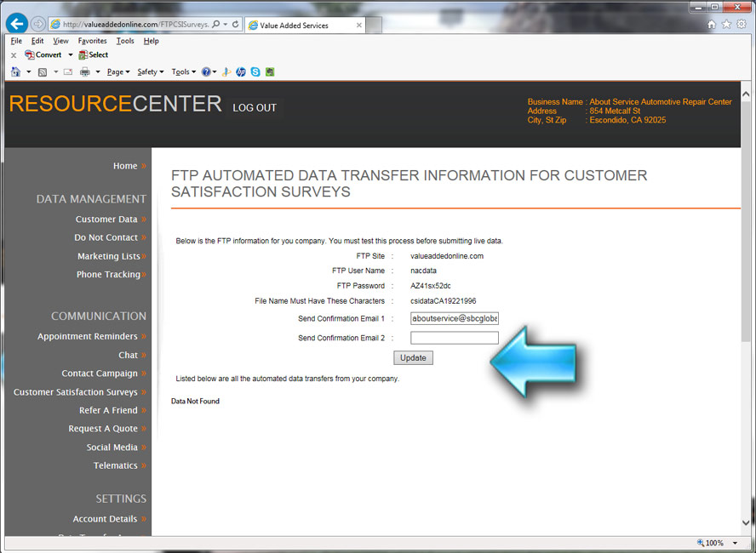Click the LOG OUT link
This screenshot has width=756, height=553.
255,108
